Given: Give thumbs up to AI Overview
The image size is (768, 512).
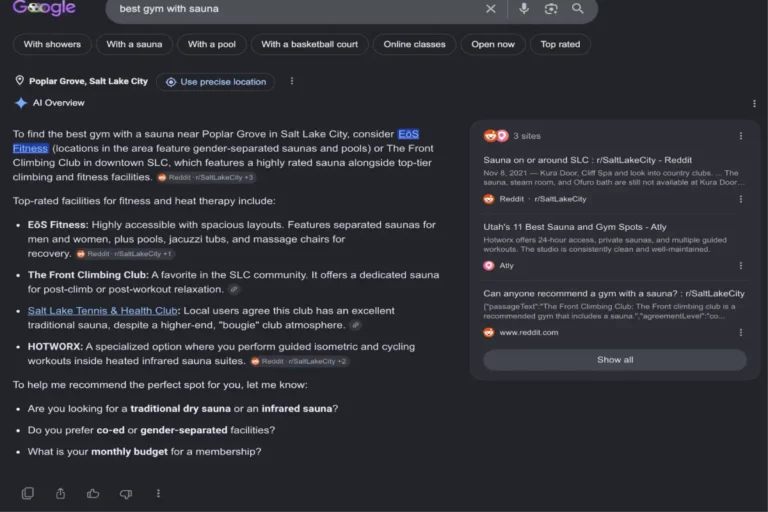Looking at the screenshot, I should (x=93, y=493).
